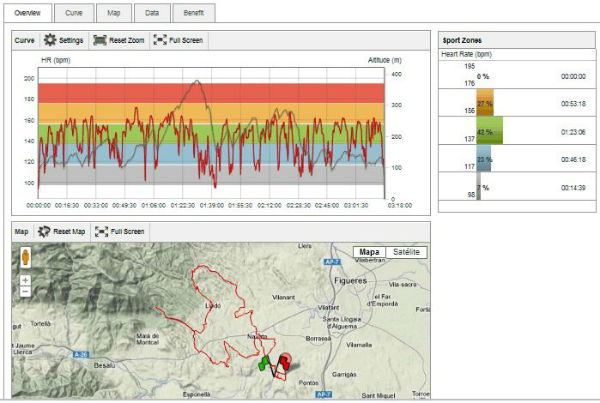This screenshot has width=600, height=403.
Task: Switch map to Satélite view
Action: click(x=405, y=252)
